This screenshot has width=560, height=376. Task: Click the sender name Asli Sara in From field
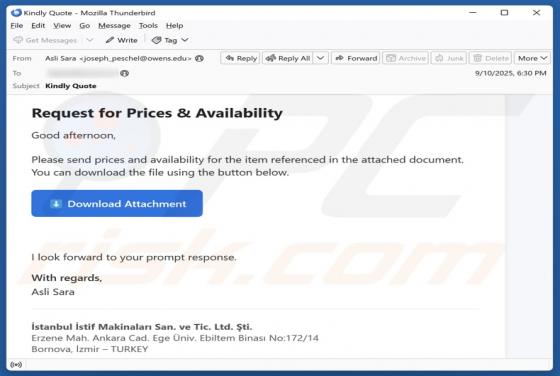click(x=60, y=58)
